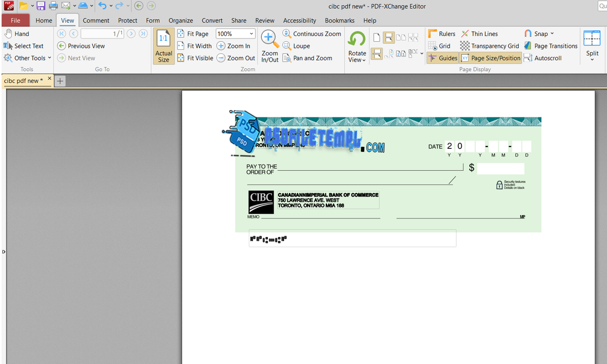Open the Pan and Zoom tool

point(307,58)
